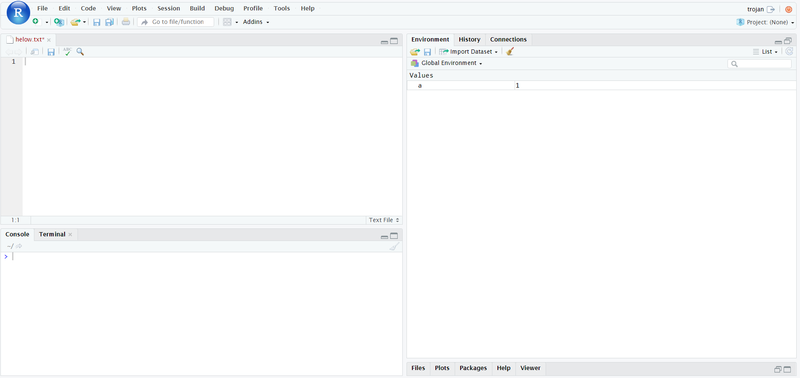Open the Project: (None) dropdown
The image size is (800, 378).
(765, 22)
